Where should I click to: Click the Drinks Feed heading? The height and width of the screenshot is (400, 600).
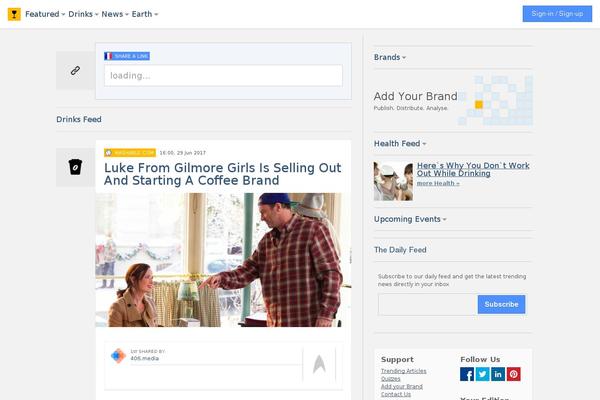79,119
